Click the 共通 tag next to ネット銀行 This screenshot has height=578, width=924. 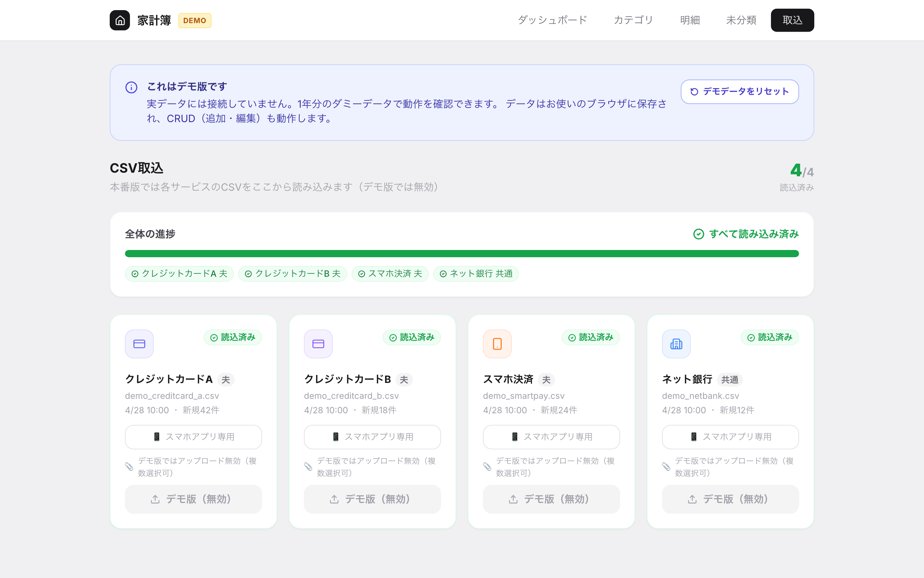pyautogui.click(x=730, y=380)
